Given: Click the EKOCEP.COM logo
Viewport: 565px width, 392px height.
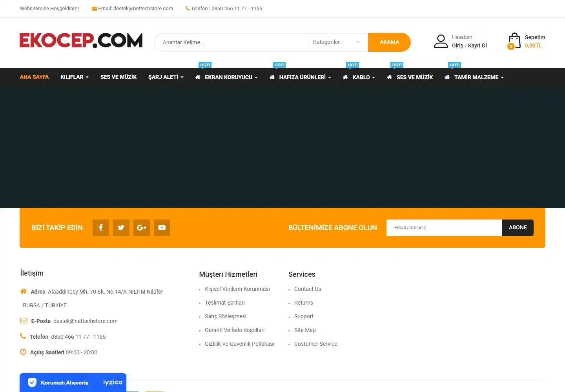Looking at the screenshot, I should click(81, 40).
